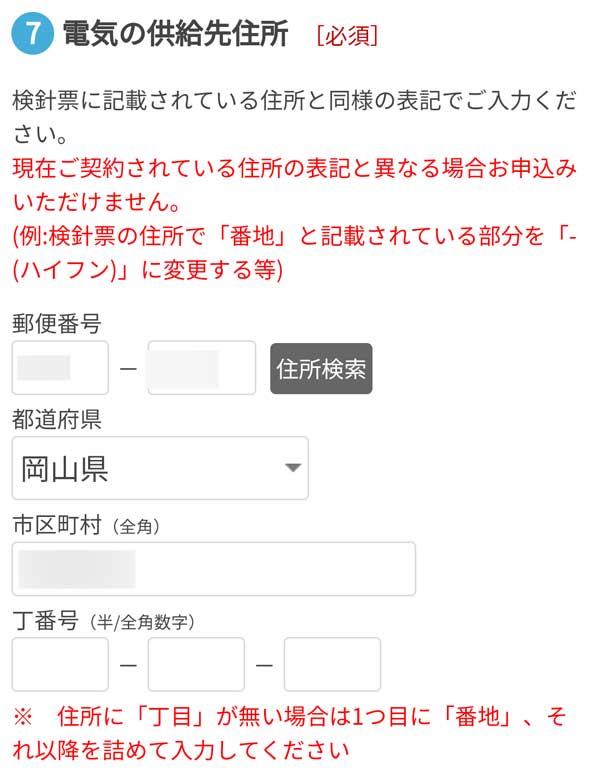Image resolution: width=600 pixels, height=770 pixels.
Task: Click the 住所検索 address search button
Action: pyautogui.click(x=321, y=369)
